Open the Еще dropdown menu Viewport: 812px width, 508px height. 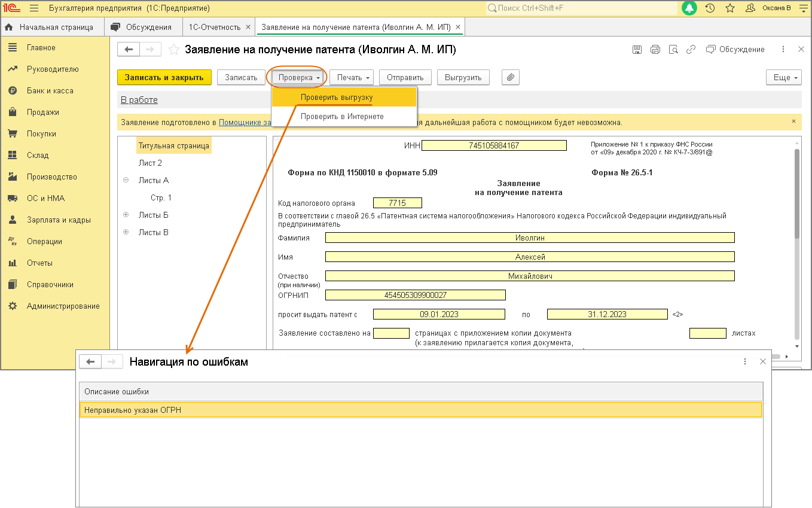pyautogui.click(x=783, y=77)
